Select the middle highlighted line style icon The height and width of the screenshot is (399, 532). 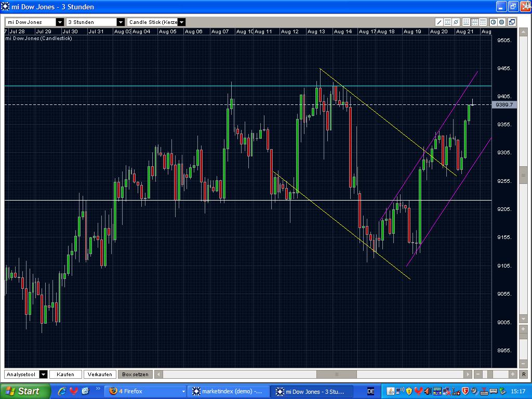pos(475,22)
